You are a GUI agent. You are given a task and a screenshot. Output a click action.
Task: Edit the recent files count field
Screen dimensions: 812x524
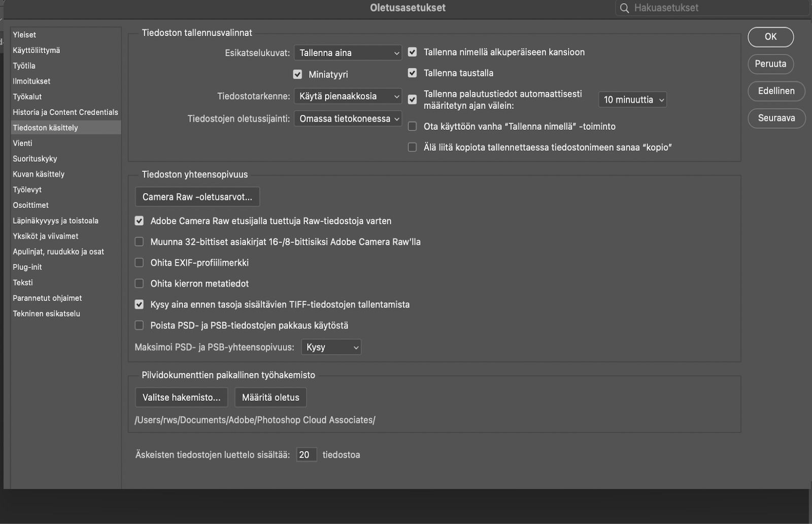coord(307,455)
